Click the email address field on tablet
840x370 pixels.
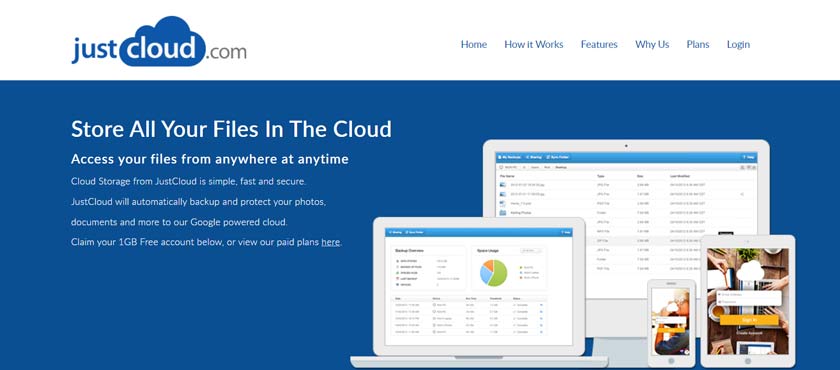pos(748,295)
